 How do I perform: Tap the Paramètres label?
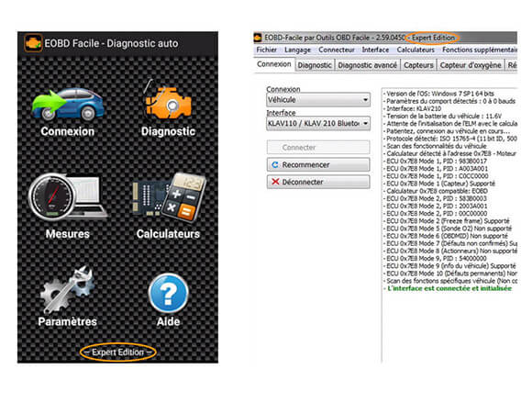[x=68, y=321]
